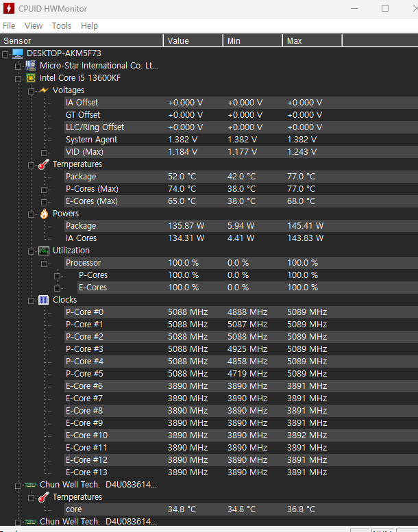Screen dimensions: 418x532
Task: Click the 3892 MHz max clock value
Action: coord(307,435)
